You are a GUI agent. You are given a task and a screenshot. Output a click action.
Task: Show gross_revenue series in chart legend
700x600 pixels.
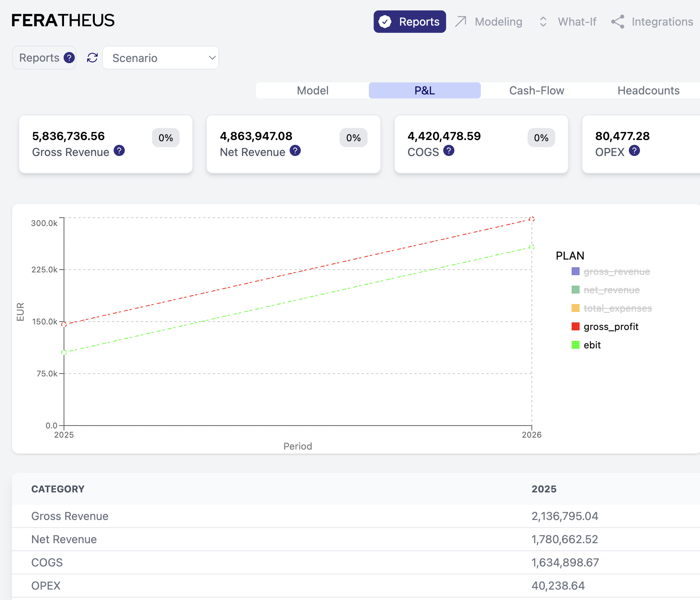click(617, 272)
